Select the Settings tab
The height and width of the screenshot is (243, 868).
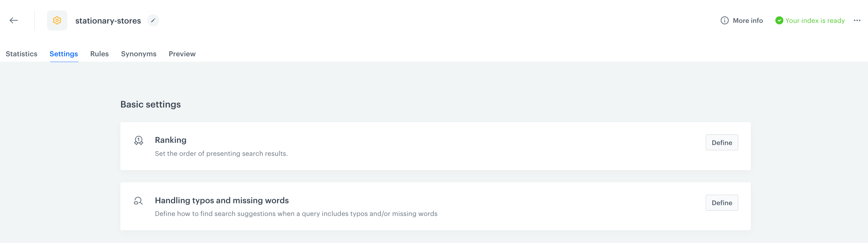coord(64,54)
